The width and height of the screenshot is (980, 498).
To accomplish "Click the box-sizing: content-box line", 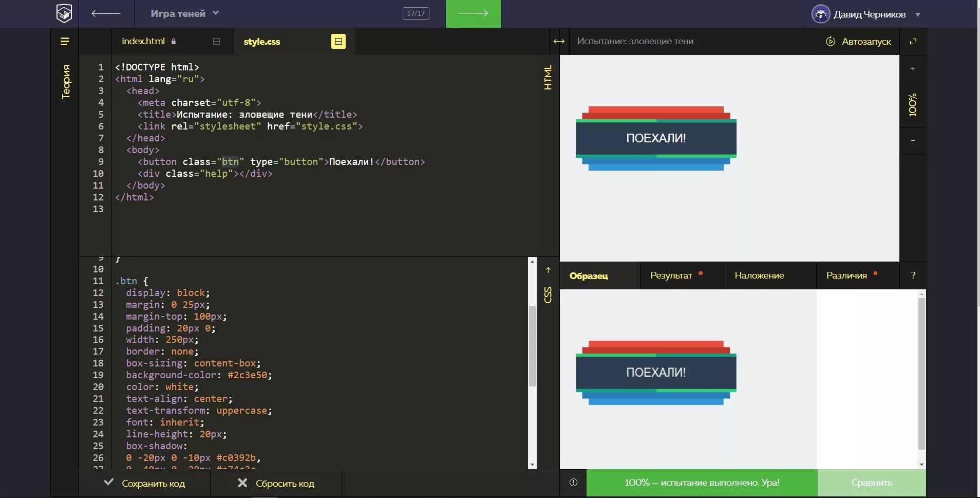I will (194, 363).
